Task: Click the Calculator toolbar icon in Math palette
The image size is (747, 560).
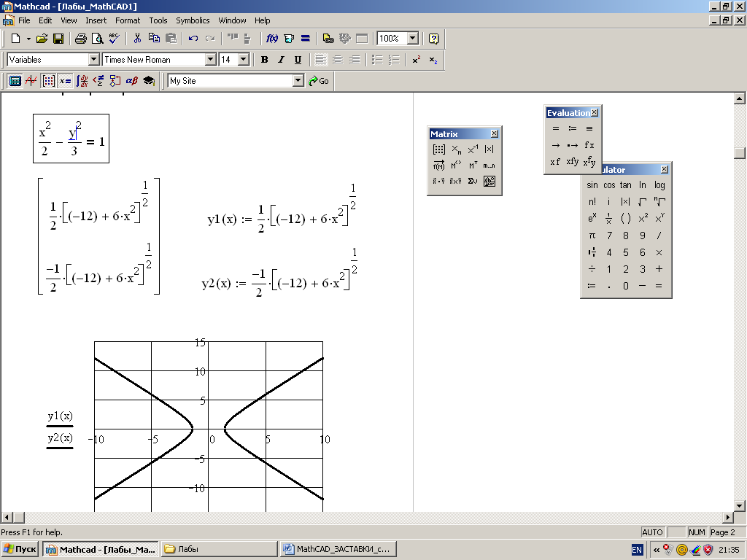Action: [15, 81]
